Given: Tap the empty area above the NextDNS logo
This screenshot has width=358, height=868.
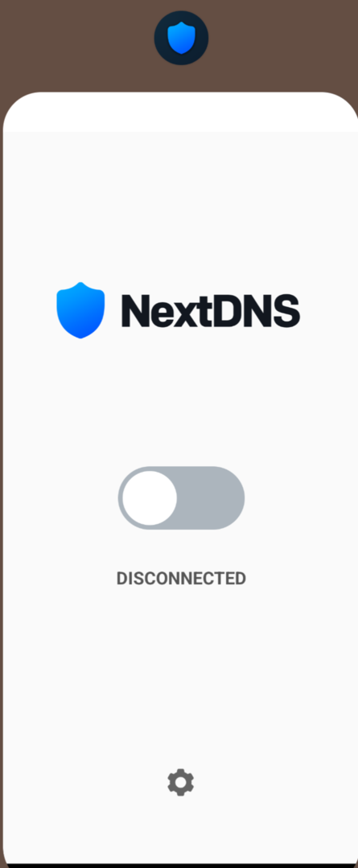Looking at the screenshot, I should (181, 205).
